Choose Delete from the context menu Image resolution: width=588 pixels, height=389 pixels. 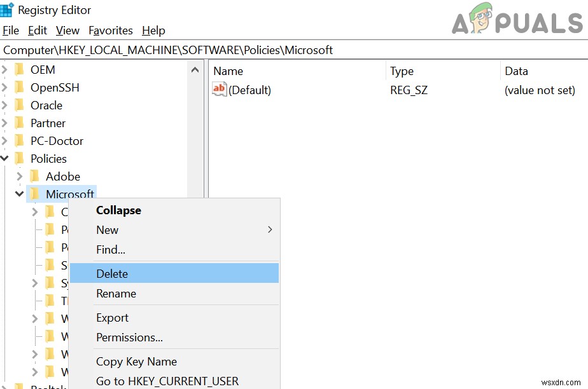[x=112, y=273]
